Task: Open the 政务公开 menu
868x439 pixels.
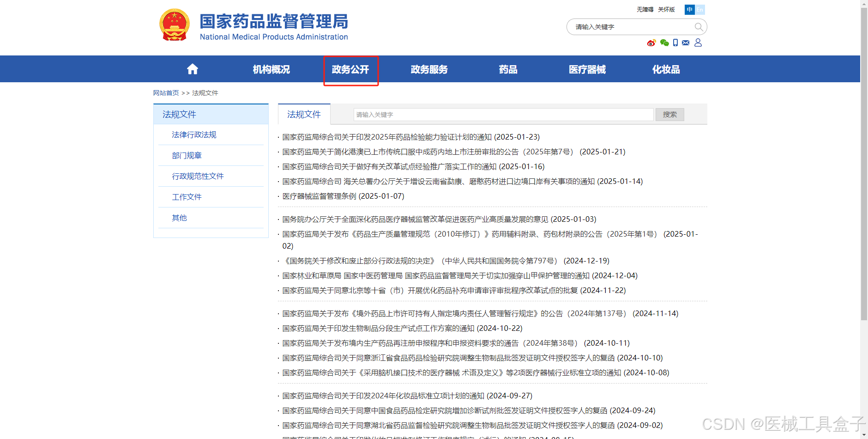Action: [350, 69]
